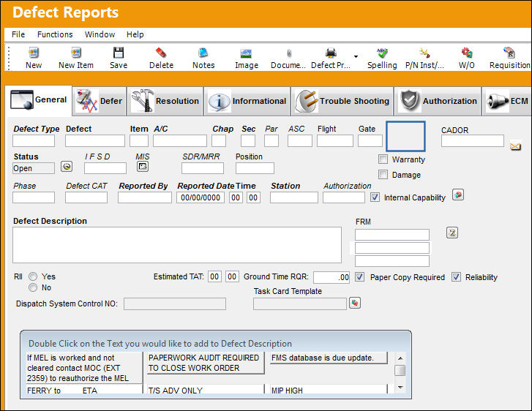Screen dimensions: 532x411
Task: Switch to the Defer tab
Action: tap(100, 101)
